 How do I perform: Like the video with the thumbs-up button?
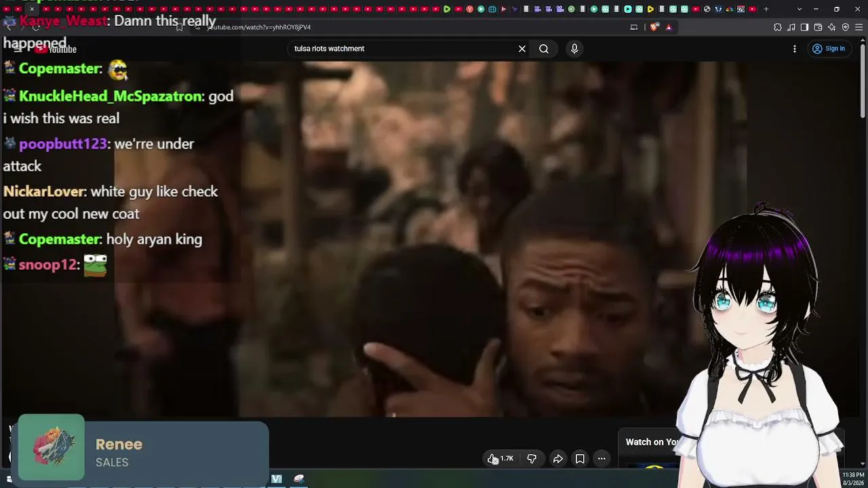(500, 459)
